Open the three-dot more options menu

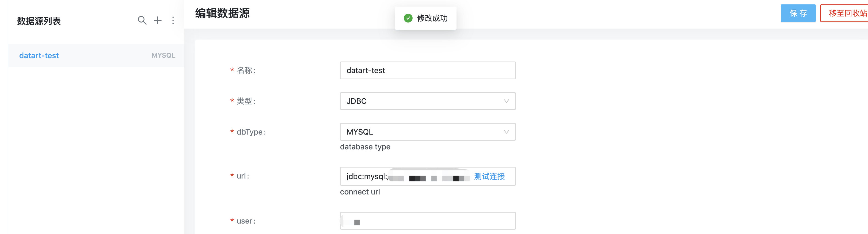coord(173,21)
